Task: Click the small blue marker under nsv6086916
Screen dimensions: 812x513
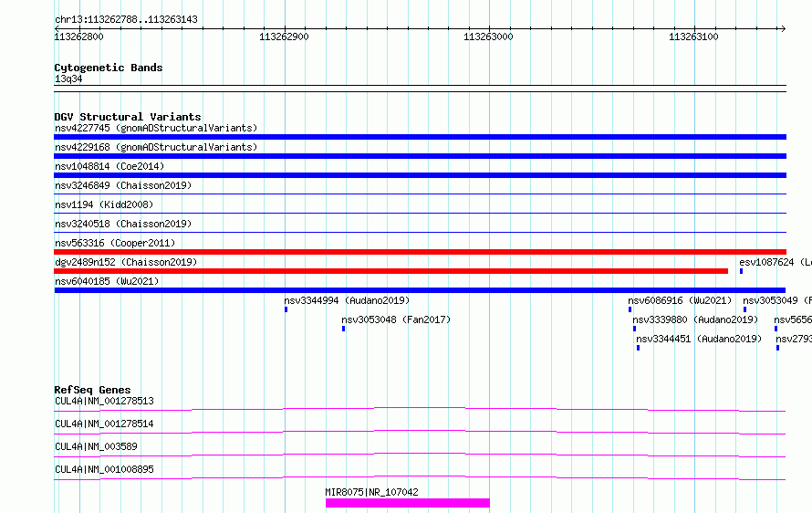Action: click(630, 309)
